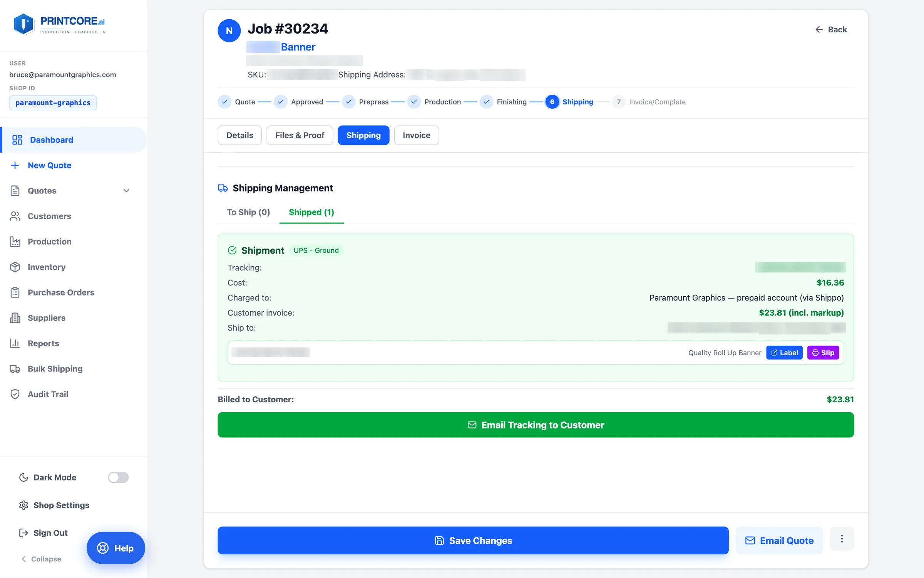Open the Invoice tab
This screenshot has height=578, width=924.
(417, 135)
